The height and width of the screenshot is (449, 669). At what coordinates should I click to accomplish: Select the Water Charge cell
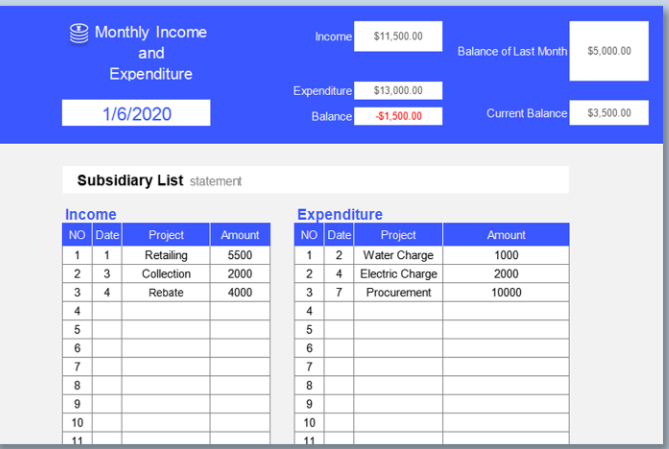coord(398,255)
